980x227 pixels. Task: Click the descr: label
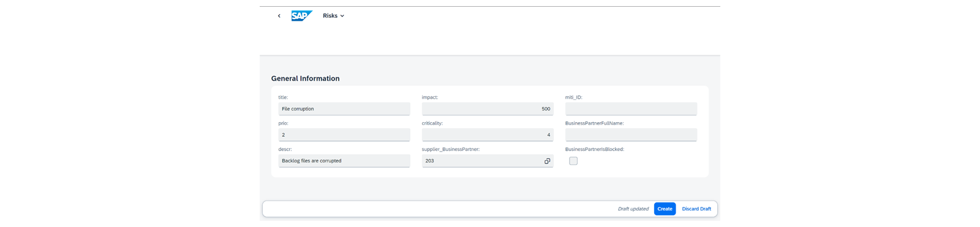click(285, 150)
